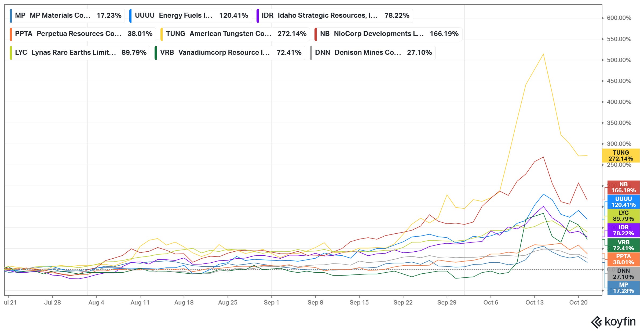The width and height of the screenshot is (644, 333).
Task: Select the DNN Denison Mines legend entry
Action: click(x=373, y=52)
